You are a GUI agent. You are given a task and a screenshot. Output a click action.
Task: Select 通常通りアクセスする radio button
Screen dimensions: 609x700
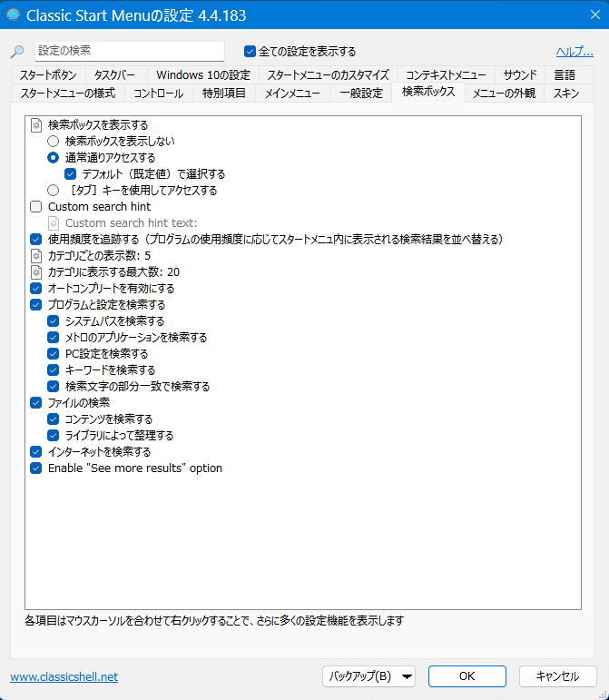point(53,158)
